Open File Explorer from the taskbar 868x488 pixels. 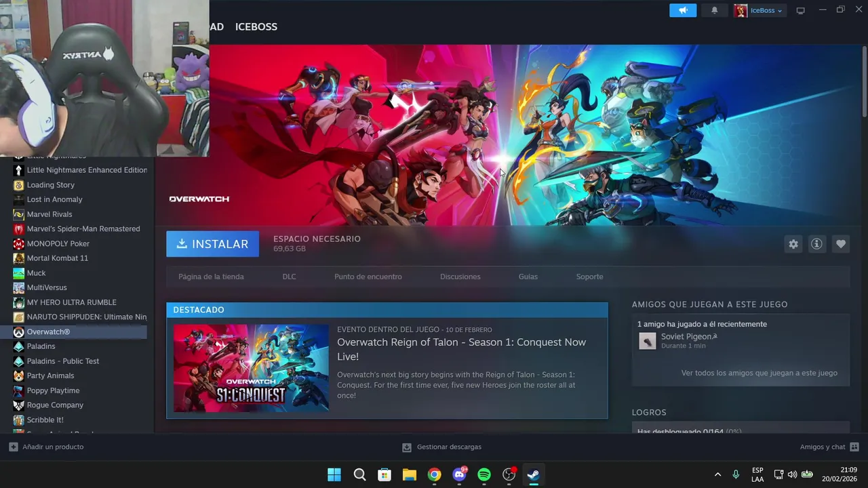point(409,474)
